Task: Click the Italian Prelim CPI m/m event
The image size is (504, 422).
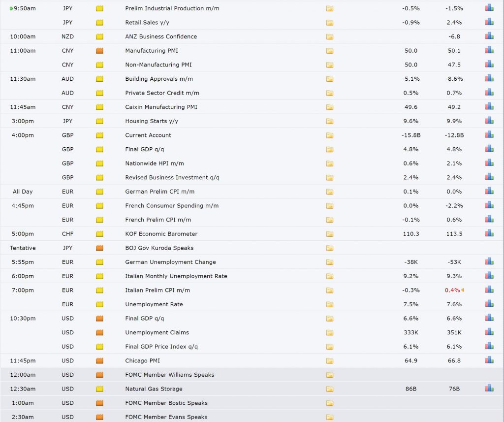Action: pyautogui.click(x=157, y=290)
